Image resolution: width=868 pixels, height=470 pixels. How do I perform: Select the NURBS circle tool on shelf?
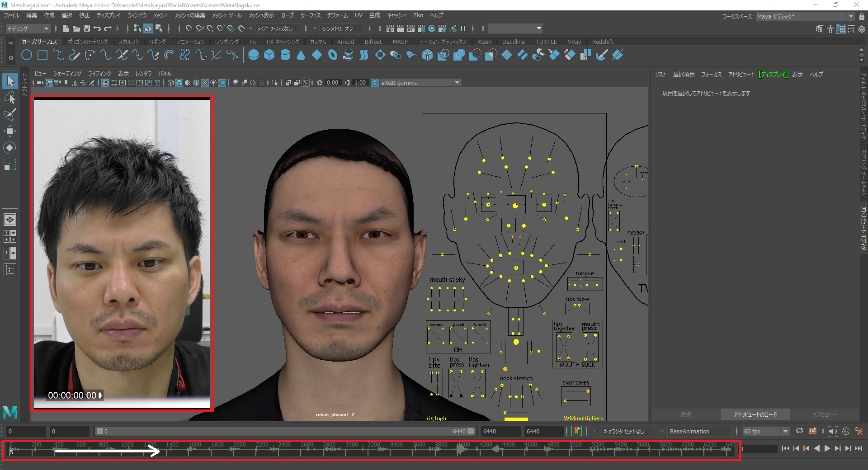pyautogui.click(x=27, y=55)
